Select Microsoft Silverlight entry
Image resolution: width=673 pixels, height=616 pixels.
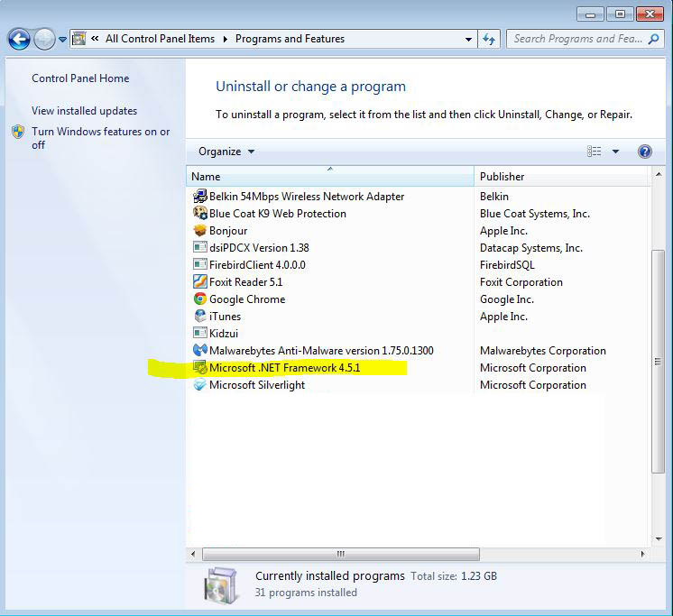click(257, 385)
